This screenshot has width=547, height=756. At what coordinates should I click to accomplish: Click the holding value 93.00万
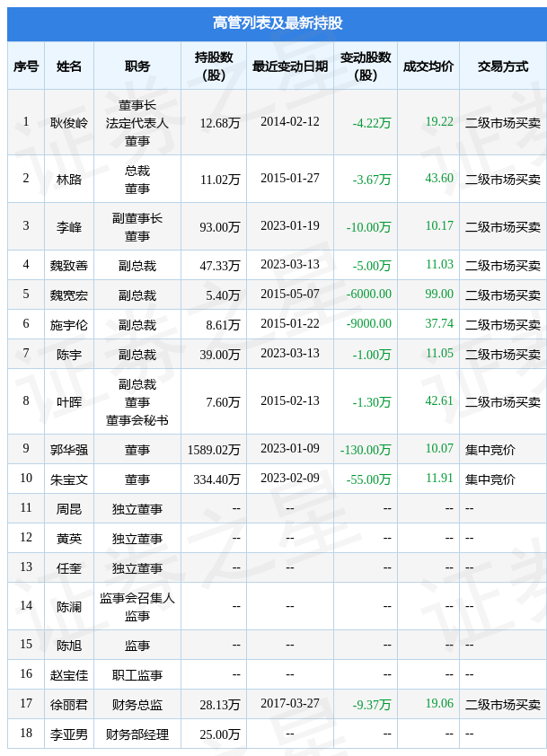[220, 226]
